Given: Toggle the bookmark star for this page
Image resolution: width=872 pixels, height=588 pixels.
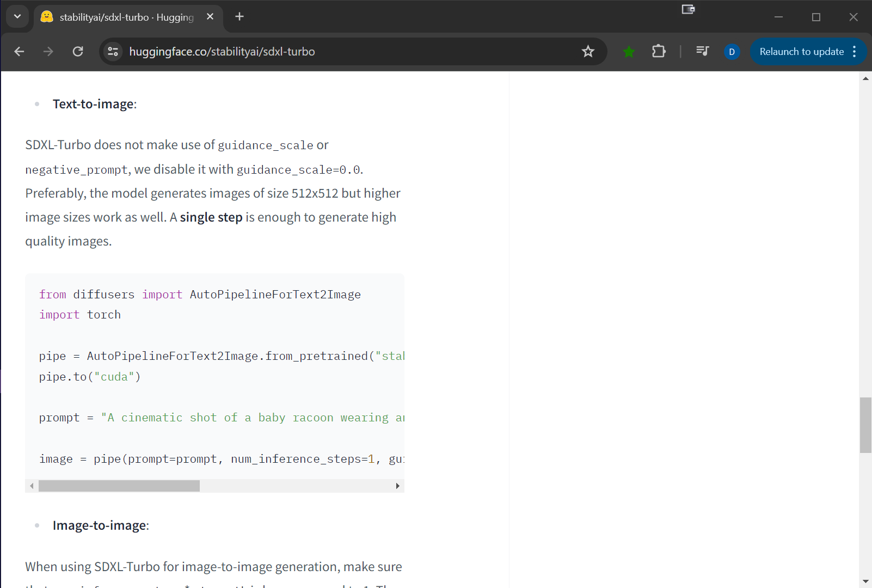Looking at the screenshot, I should click(588, 51).
